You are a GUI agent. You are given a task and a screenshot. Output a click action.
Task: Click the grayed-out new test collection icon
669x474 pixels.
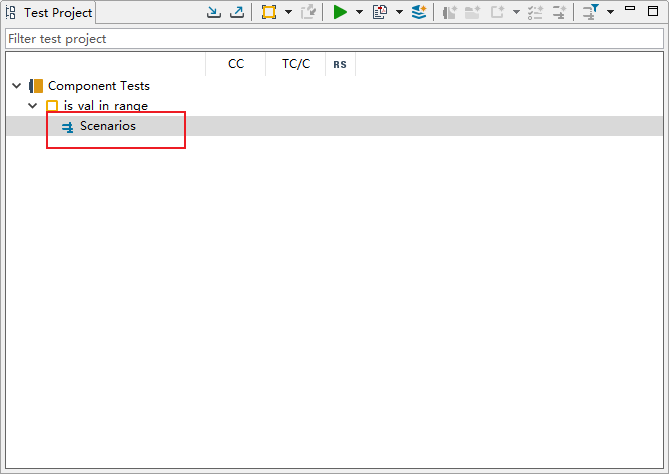coord(450,12)
